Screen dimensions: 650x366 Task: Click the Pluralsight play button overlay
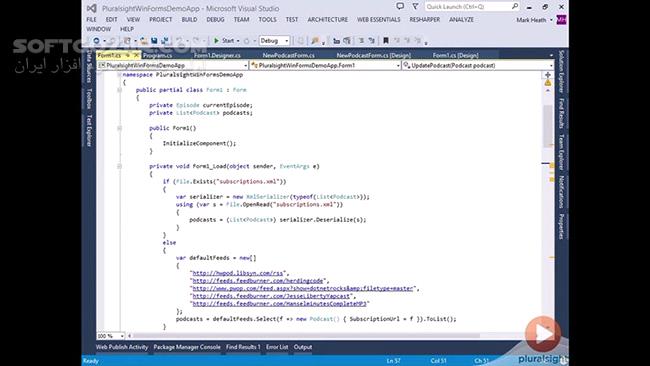(543, 334)
